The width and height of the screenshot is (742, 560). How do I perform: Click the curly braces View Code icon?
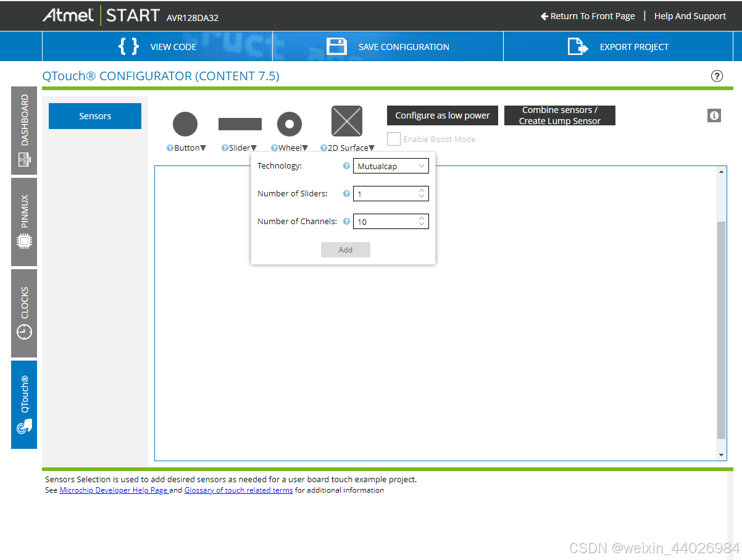pyautogui.click(x=128, y=47)
